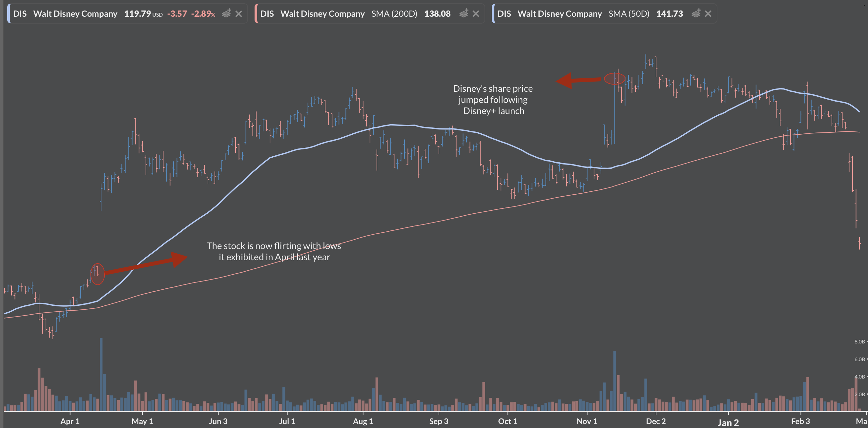Click add-layer icon on SMA (50D) legend
The image size is (868, 428).
(x=696, y=13)
